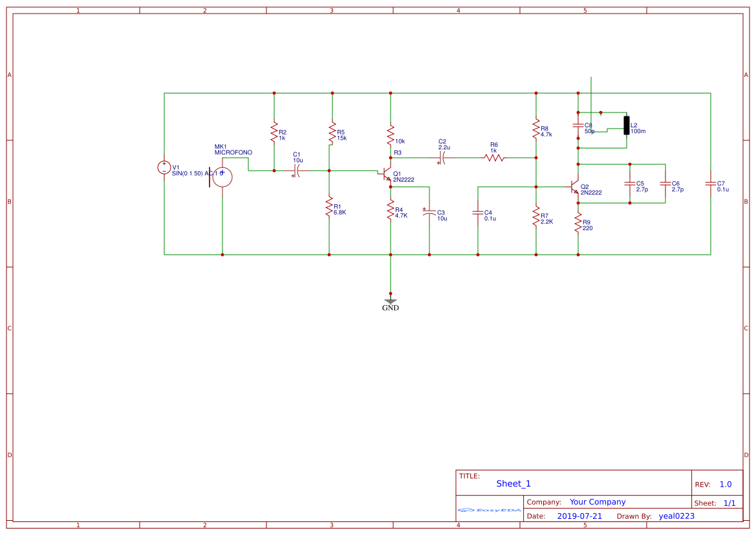Select the L2 100m inductor symbol

[x=626, y=125]
